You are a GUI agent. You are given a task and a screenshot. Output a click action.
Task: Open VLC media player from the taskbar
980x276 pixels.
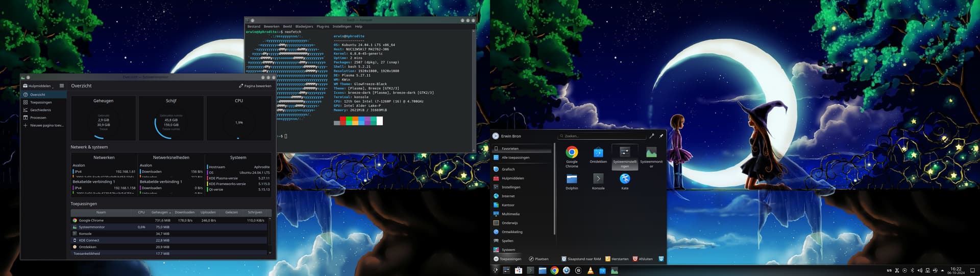591,270
